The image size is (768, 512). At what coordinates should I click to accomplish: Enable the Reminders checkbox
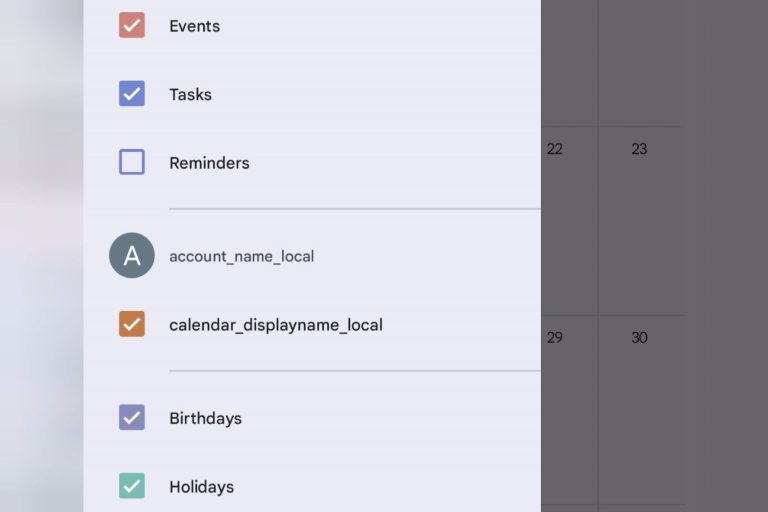tap(132, 162)
